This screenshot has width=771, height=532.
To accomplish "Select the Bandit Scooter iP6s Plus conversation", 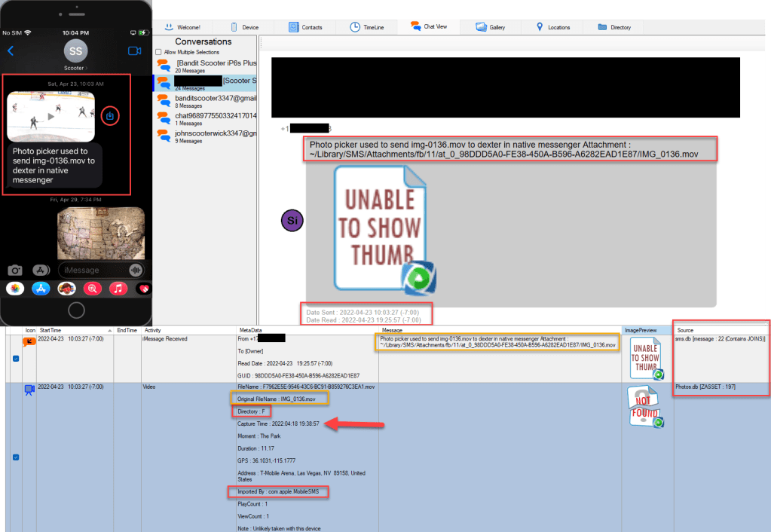I will [x=216, y=63].
